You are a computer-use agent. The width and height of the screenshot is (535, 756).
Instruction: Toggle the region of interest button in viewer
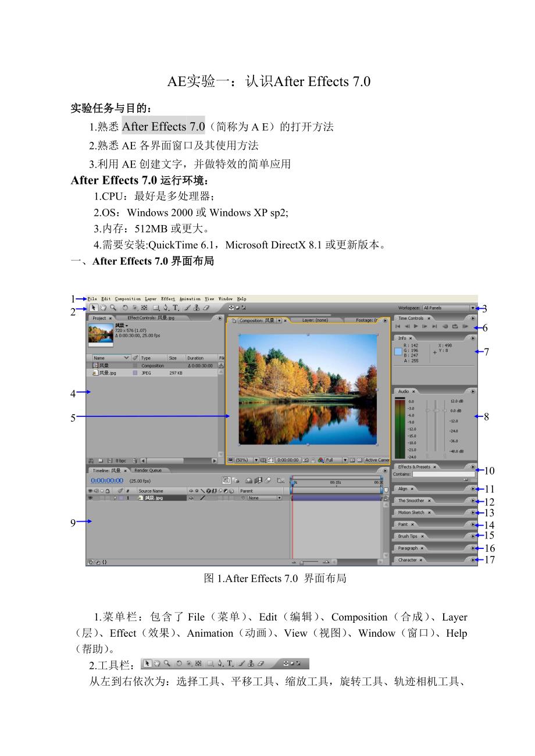[x=270, y=460]
